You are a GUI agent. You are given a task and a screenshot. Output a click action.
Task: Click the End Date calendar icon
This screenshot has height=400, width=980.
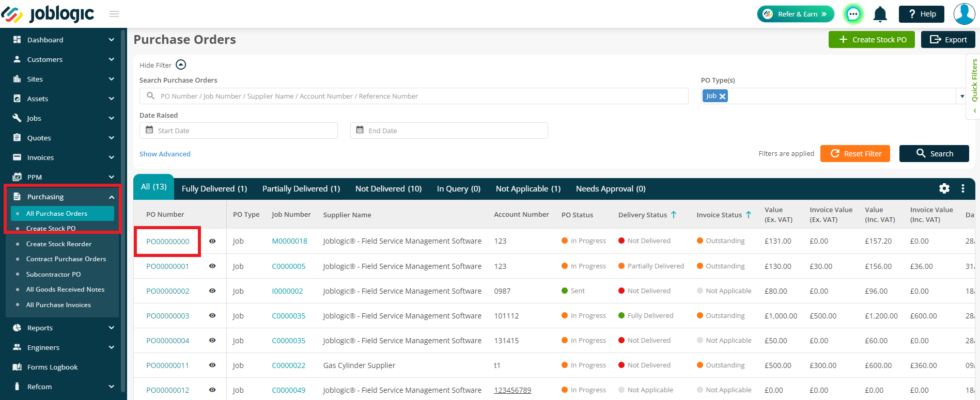[x=360, y=130]
